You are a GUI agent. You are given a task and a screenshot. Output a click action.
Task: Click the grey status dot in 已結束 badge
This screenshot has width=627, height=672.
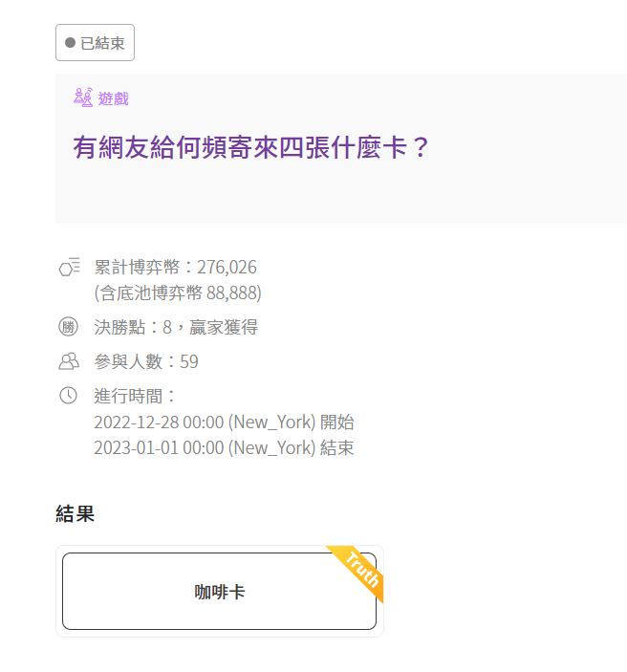[70, 43]
